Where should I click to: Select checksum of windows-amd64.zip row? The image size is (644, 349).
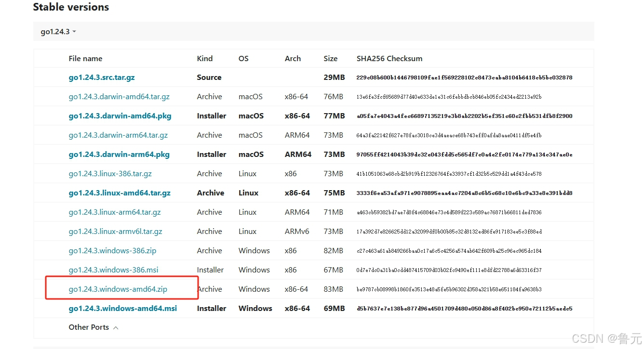pos(449,289)
